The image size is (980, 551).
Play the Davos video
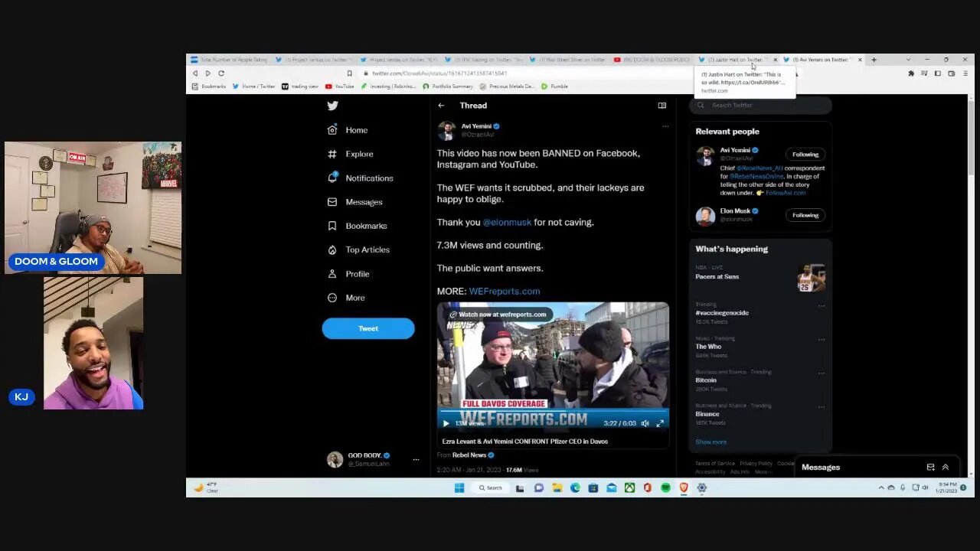446,423
